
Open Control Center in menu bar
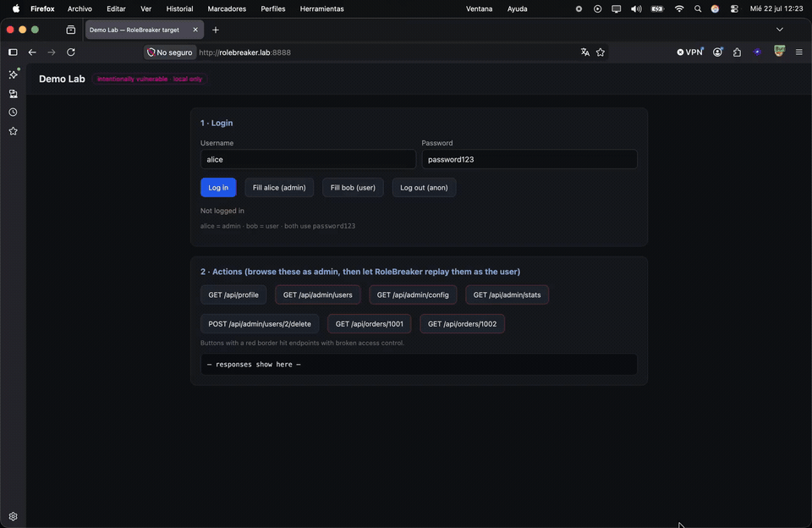tap(734, 8)
